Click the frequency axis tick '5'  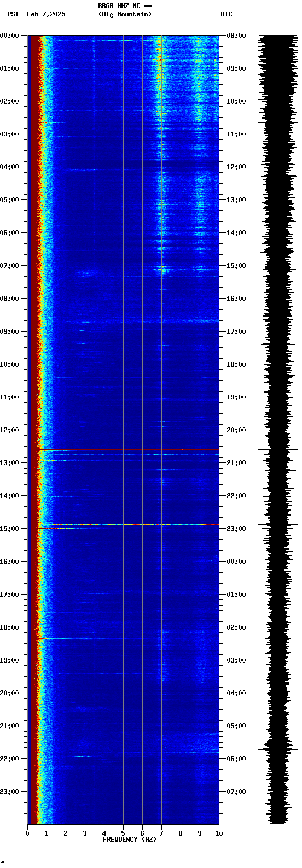coord(123,833)
